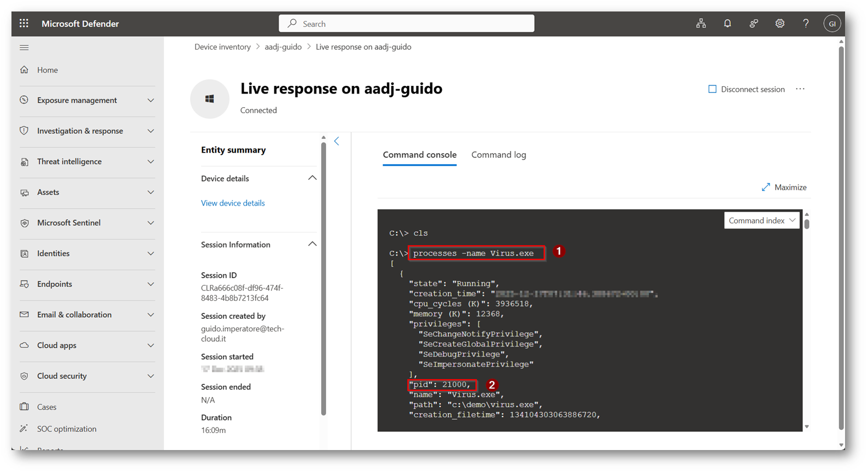Open settings gear icon
This screenshot has width=868, height=473.
(x=780, y=24)
